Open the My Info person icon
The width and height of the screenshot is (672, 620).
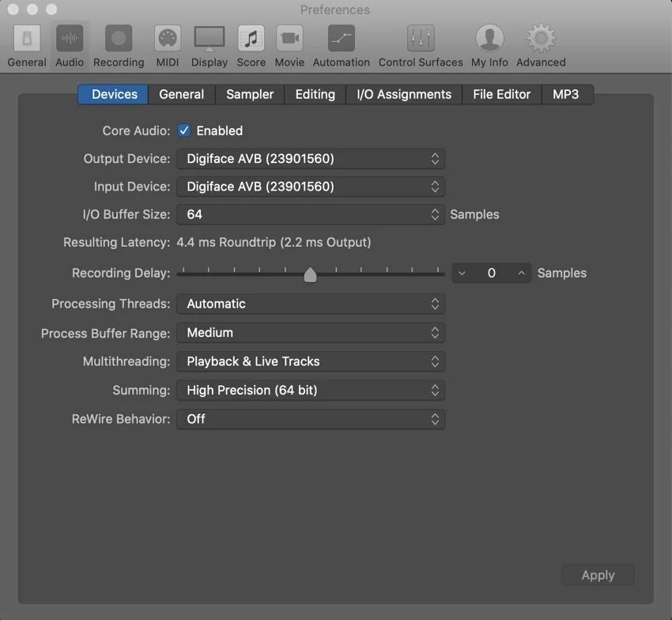click(489, 39)
